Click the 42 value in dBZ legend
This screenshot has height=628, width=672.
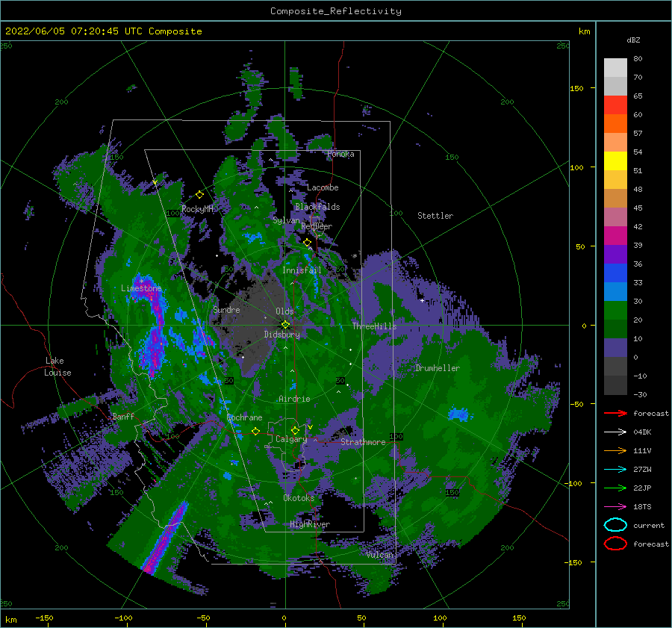638,226
